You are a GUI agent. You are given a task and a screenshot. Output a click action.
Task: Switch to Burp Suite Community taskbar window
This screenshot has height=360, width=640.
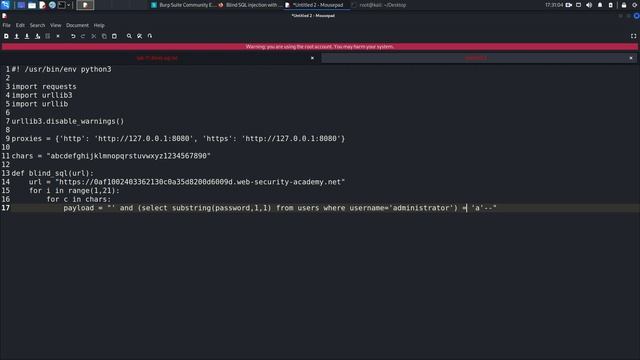coord(183,5)
